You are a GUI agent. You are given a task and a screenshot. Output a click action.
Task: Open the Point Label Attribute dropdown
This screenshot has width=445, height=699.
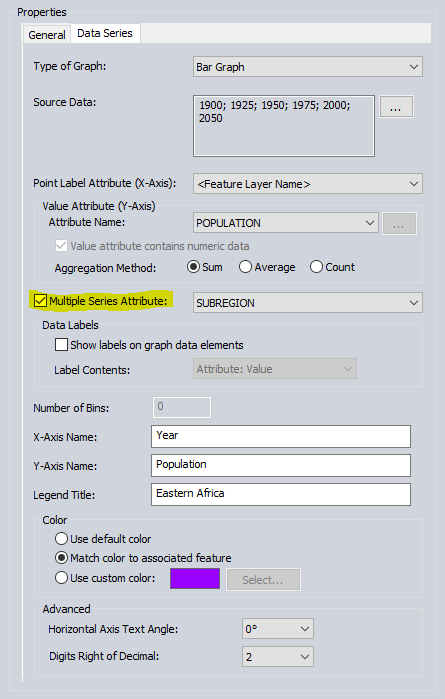[308, 184]
